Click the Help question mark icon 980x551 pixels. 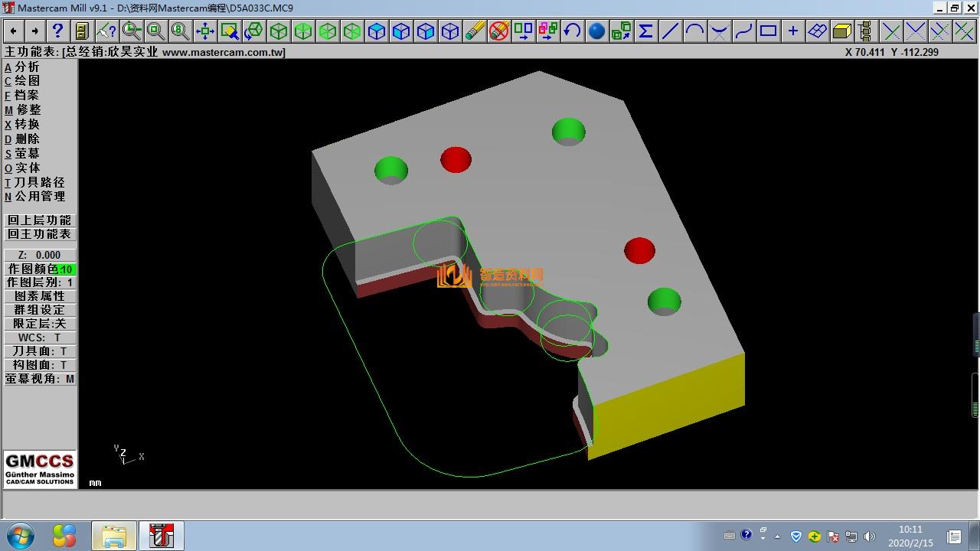[x=57, y=31]
